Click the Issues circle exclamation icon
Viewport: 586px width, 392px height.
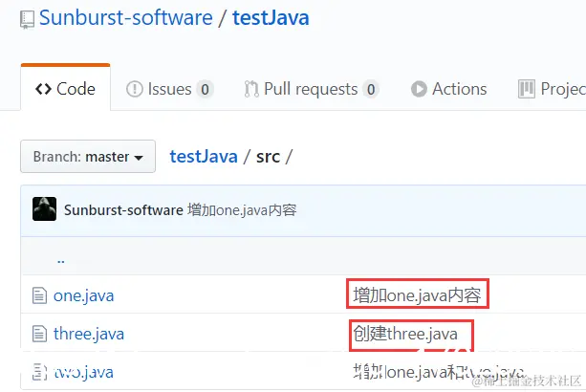point(134,89)
